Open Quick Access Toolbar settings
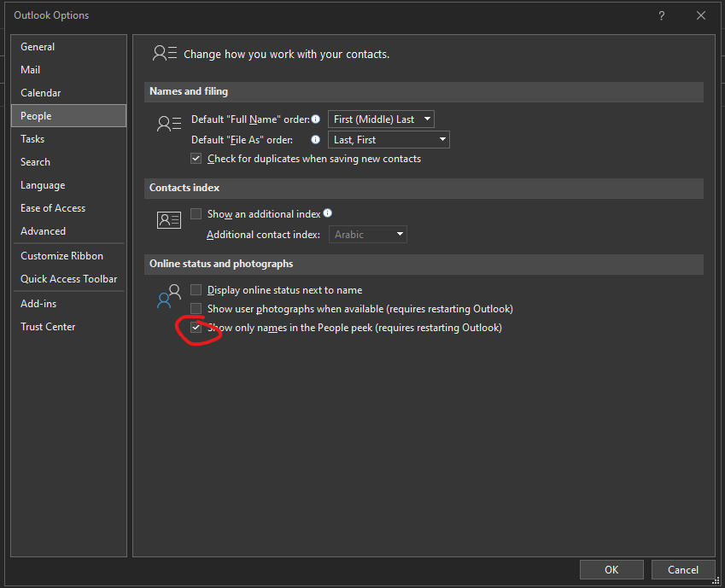 [68, 279]
